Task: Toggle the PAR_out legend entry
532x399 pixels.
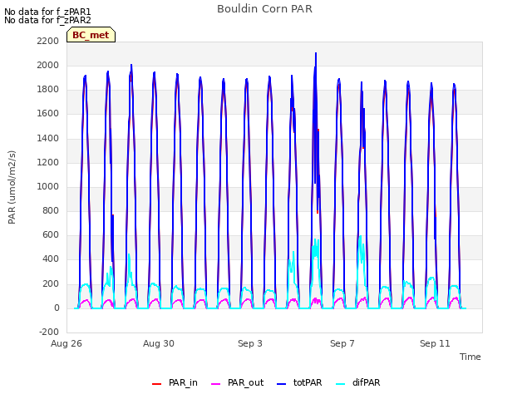Action: pyautogui.click(x=237, y=382)
